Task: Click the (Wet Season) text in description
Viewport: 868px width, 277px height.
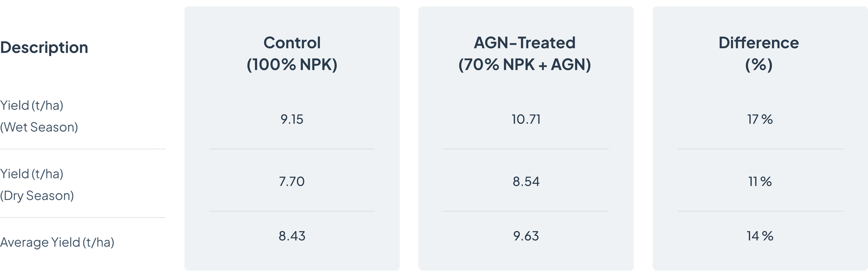Action: click(39, 127)
